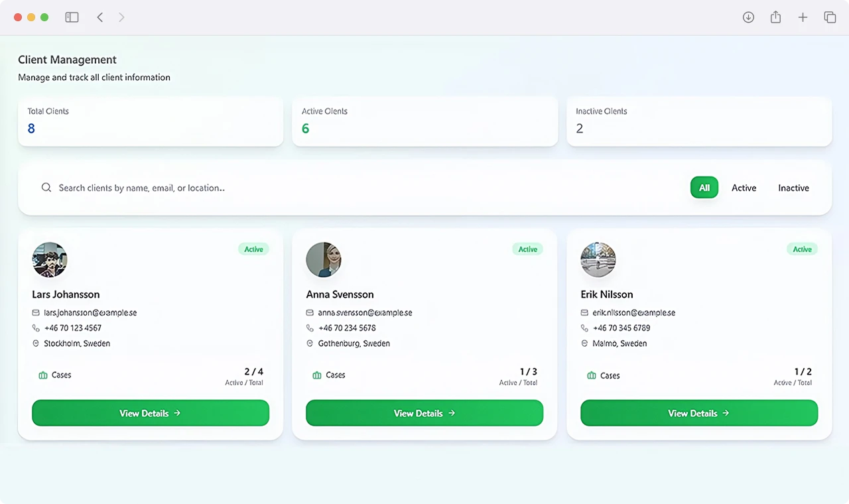This screenshot has height=504, width=849.
Task: Click the envelope icon beside Anna's email
Action: click(310, 312)
